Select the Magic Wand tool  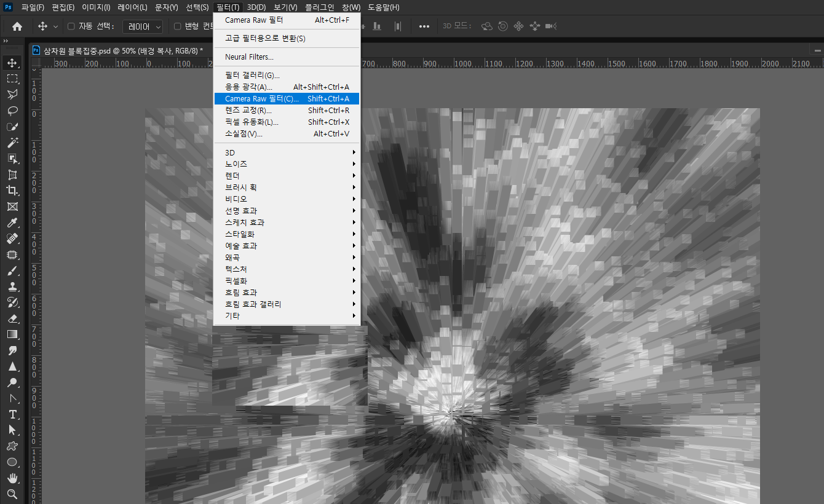pos(12,143)
